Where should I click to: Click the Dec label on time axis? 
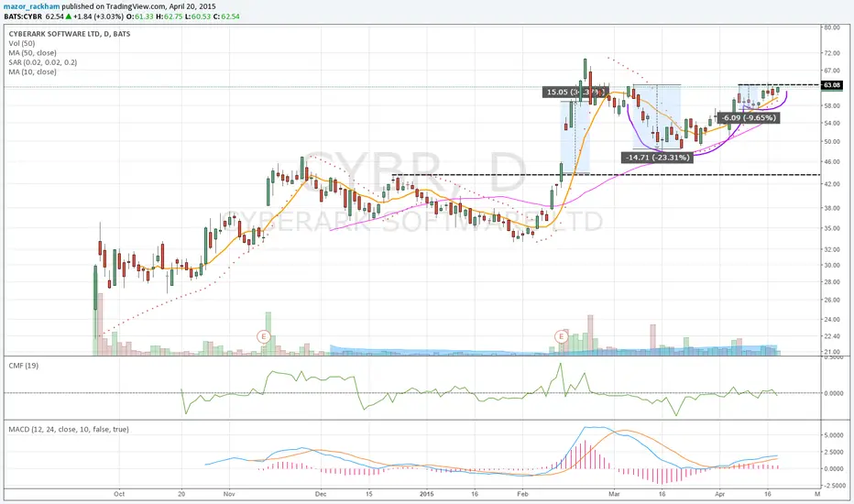click(321, 494)
